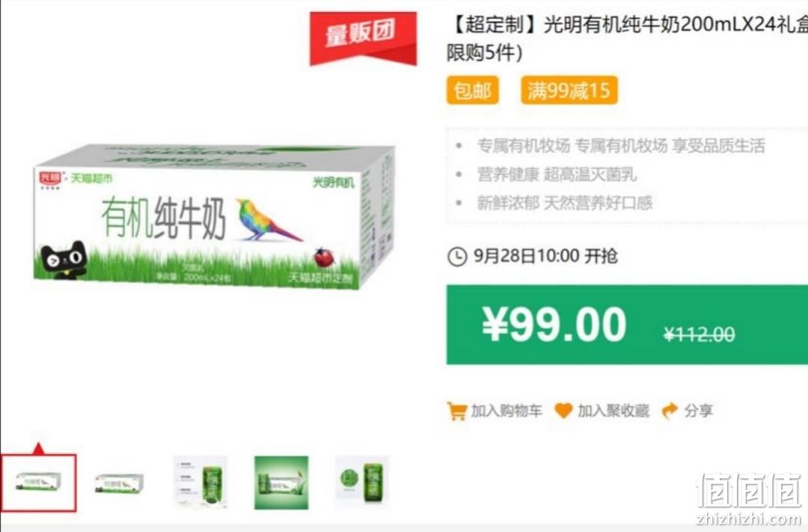Click the green ¥99.00 price banner
The width and height of the screenshot is (808, 532).
(x=627, y=325)
